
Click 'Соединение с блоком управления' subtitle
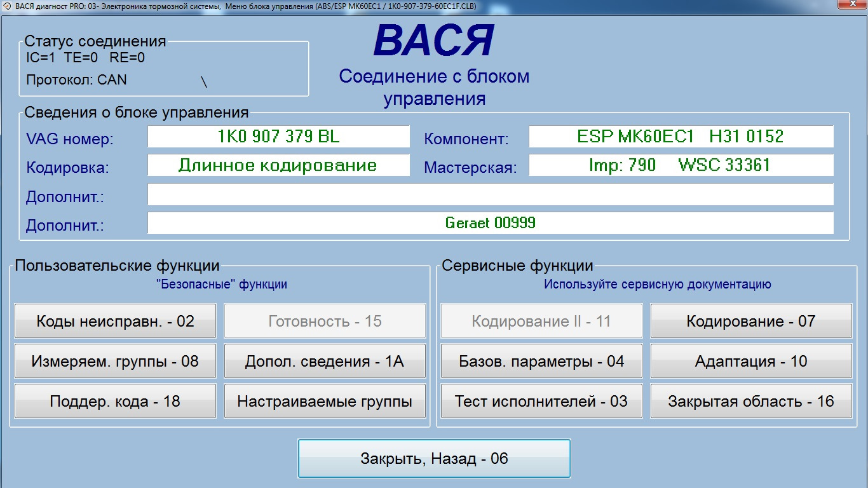point(434,88)
